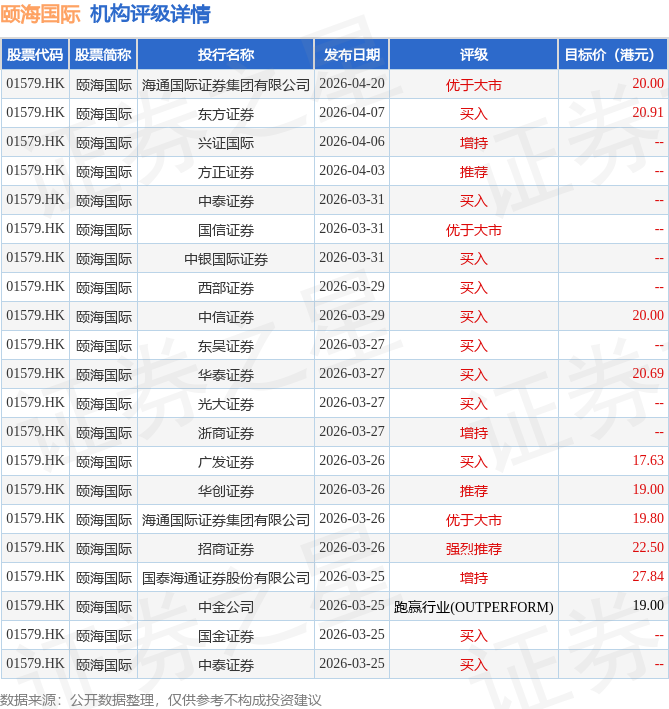Click the 目标价（港元） column header
The height and width of the screenshot is (709, 669).
(613, 54)
